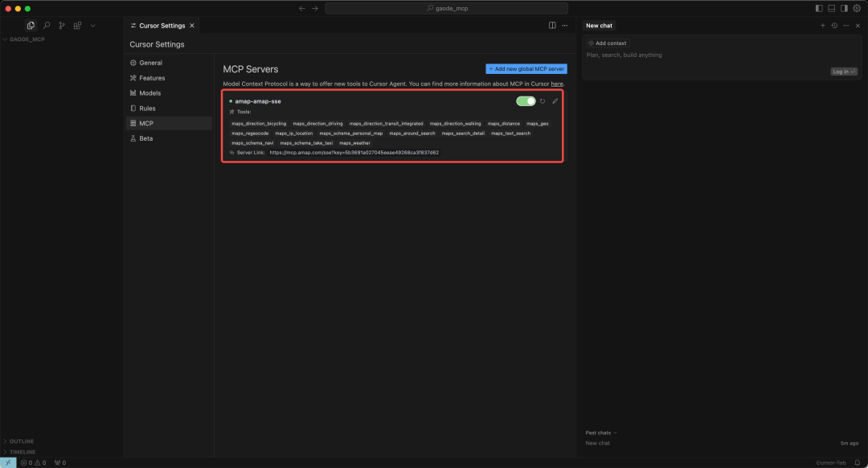Open the Explorer view icon
Image resolution: width=868 pixels, height=468 pixels.
click(31, 26)
